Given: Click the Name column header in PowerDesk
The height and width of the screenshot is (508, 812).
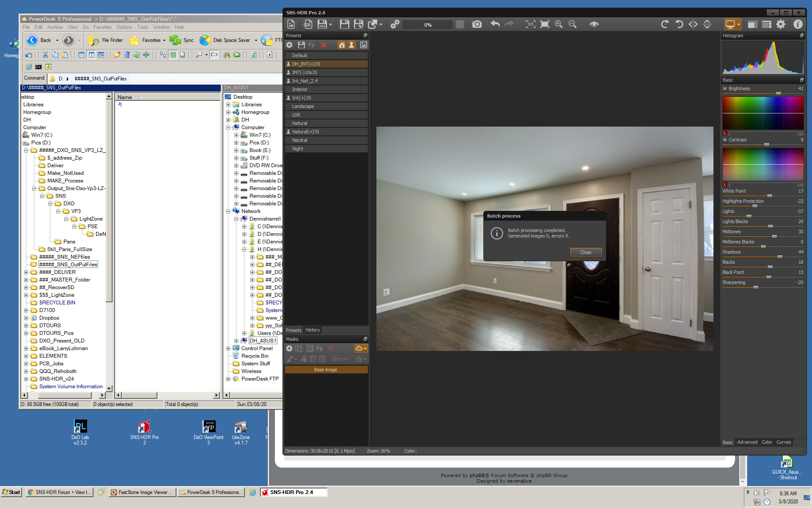Looking at the screenshot, I should pos(167,97).
